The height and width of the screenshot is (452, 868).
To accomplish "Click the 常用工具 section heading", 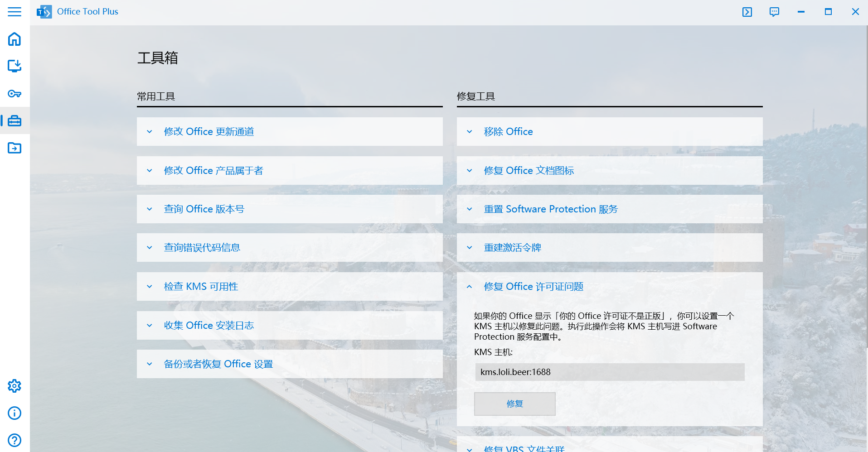I will (156, 96).
